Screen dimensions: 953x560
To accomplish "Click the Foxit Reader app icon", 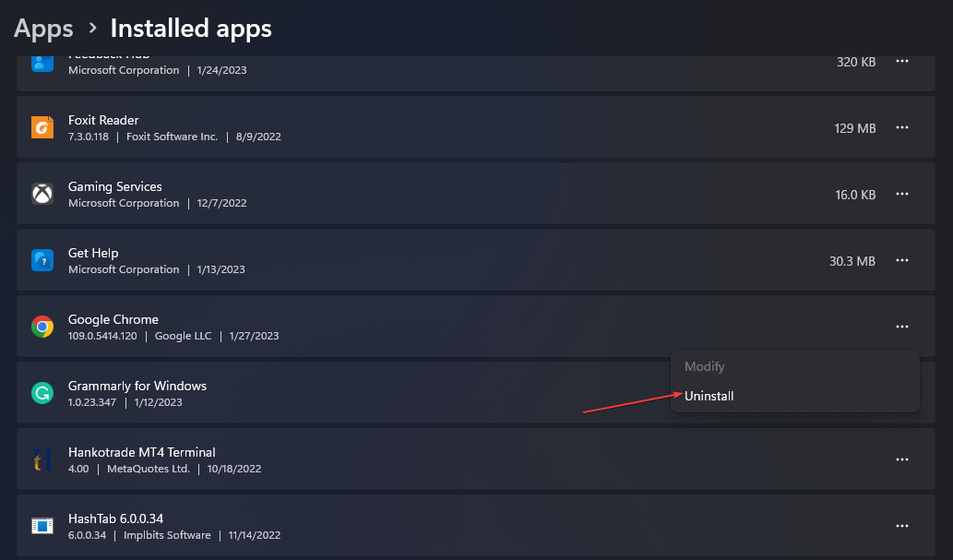I will pyautogui.click(x=42, y=127).
